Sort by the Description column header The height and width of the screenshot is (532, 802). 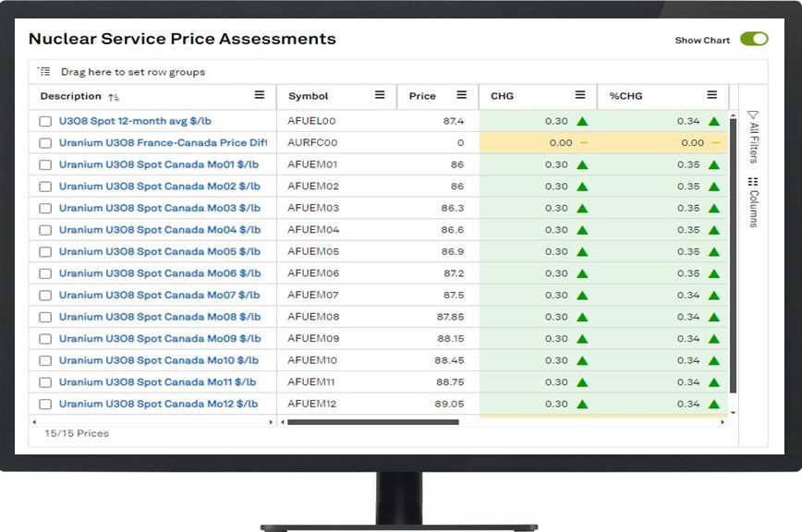[x=71, y=96]
